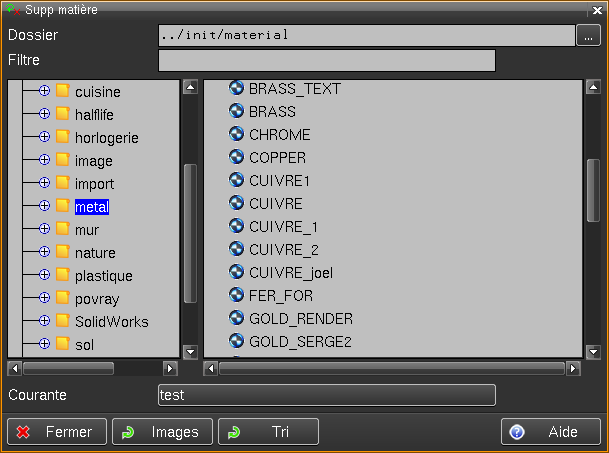
Task: Click the material icon beside COPPER
Action: (x=237, y=157)
